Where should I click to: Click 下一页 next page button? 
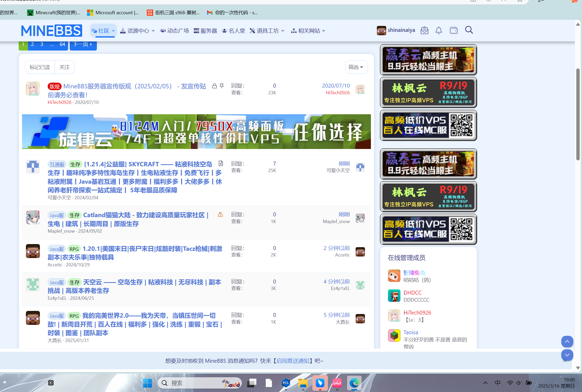pos(83,44)
